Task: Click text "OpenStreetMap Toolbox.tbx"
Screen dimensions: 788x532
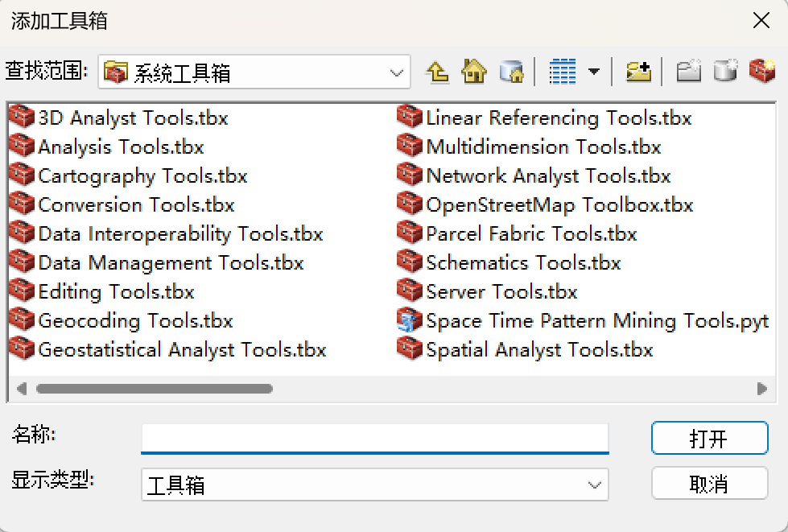Action: point(560,205)
